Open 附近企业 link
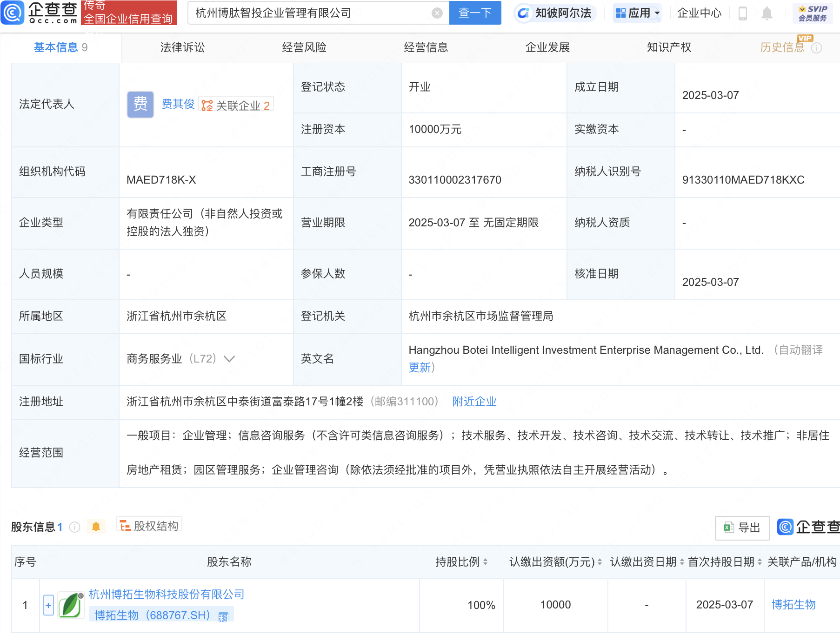The height and width of the screenshot is (634, 840). coord(474,402)
